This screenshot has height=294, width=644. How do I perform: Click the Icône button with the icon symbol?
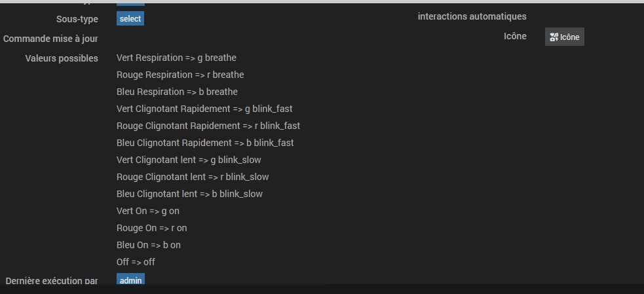(x=564, y=37)
